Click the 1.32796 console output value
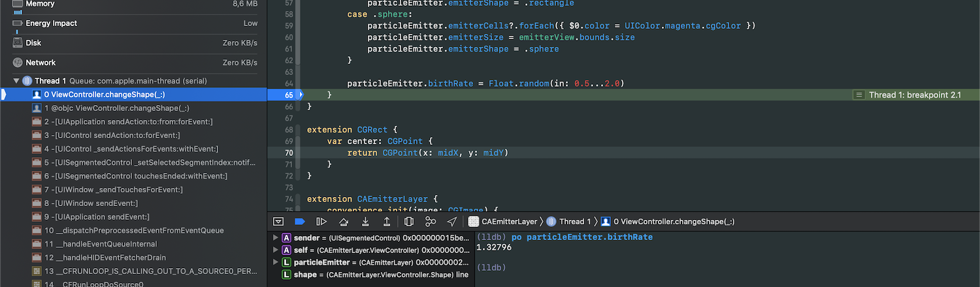Image resolution: width=980 pixels, height=287 pixels. tap(495, 247)
